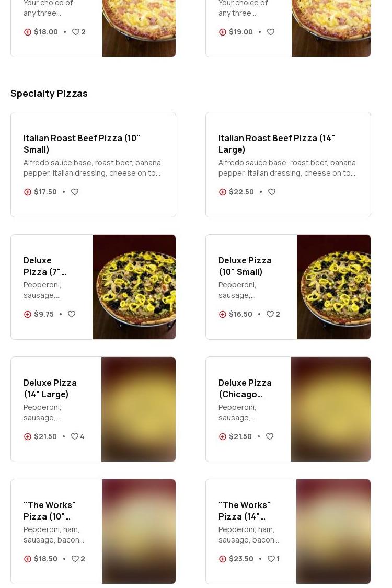Add $23.50 The Works Pizza plus icon
The height and width of the screenshot is (588, 392).
coord(223,559)
